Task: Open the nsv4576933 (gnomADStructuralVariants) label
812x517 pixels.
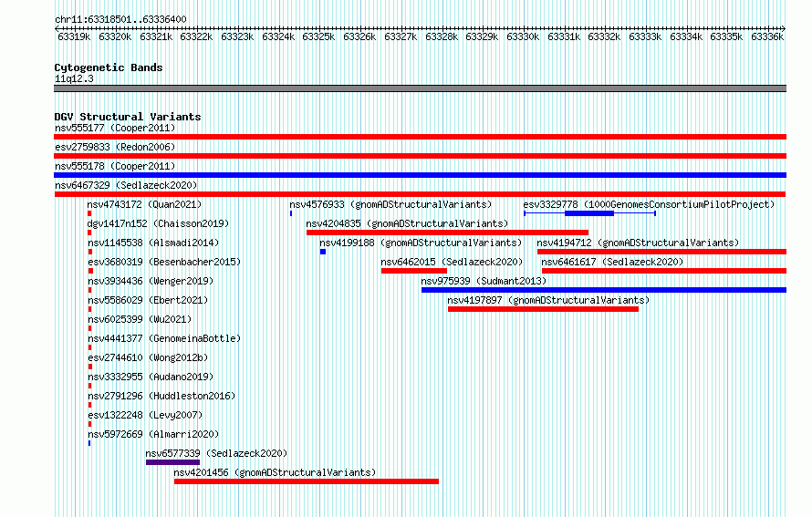Action: 390,204
